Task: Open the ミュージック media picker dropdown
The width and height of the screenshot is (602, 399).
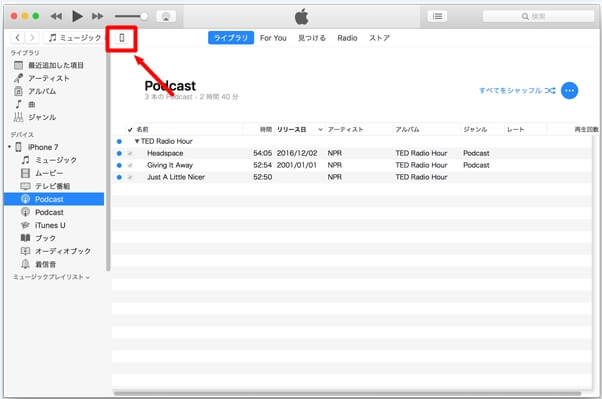Action: tap(75, 38)
